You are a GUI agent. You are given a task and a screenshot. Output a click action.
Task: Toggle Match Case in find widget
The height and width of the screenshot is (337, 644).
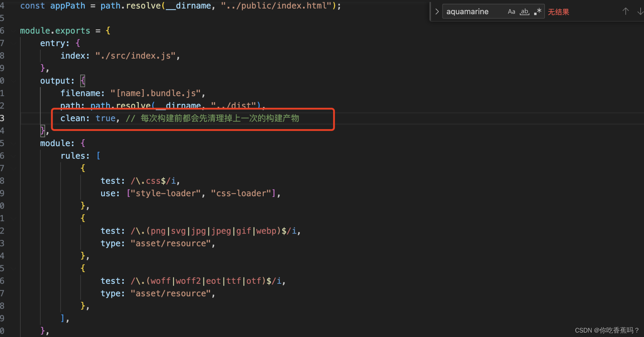coord(511,12)
